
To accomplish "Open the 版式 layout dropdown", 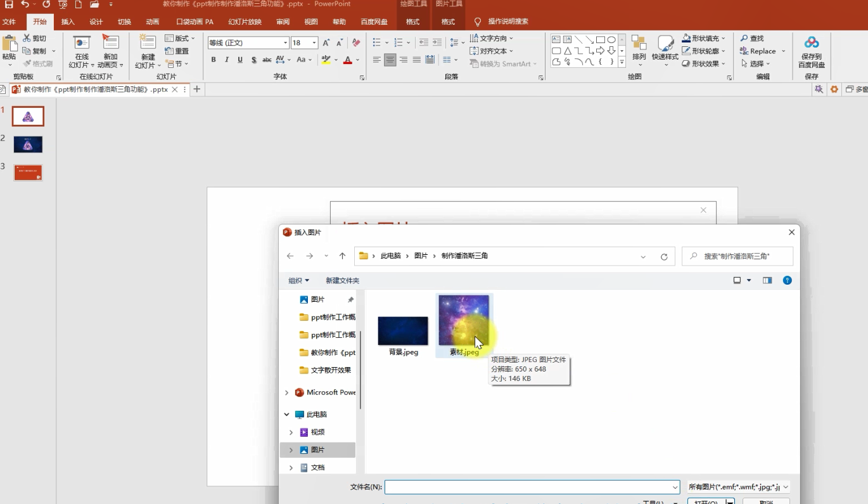I will tap(180, 39).
